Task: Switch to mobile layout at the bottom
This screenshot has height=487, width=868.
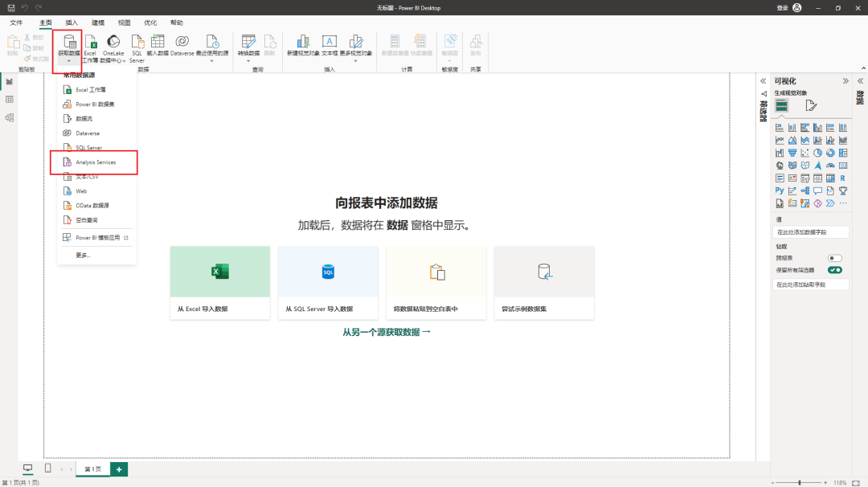Action: [x=47, y=469]
